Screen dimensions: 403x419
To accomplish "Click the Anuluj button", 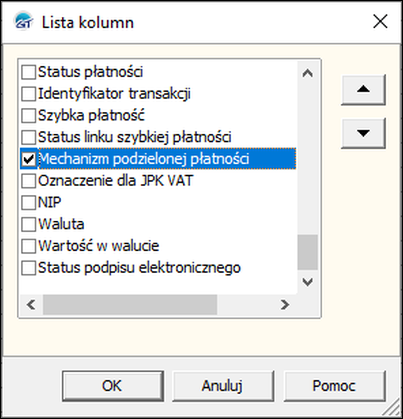I will pyautogui.click(x=223, y=386).
